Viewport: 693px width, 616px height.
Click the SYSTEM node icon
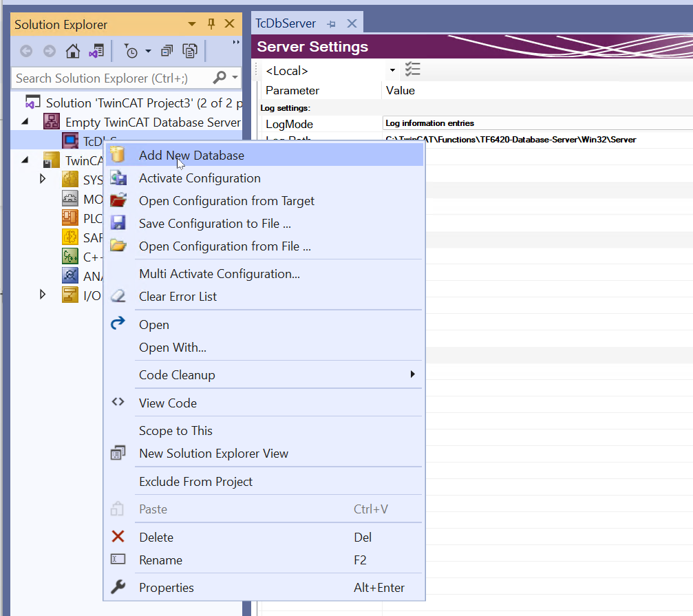70,180
